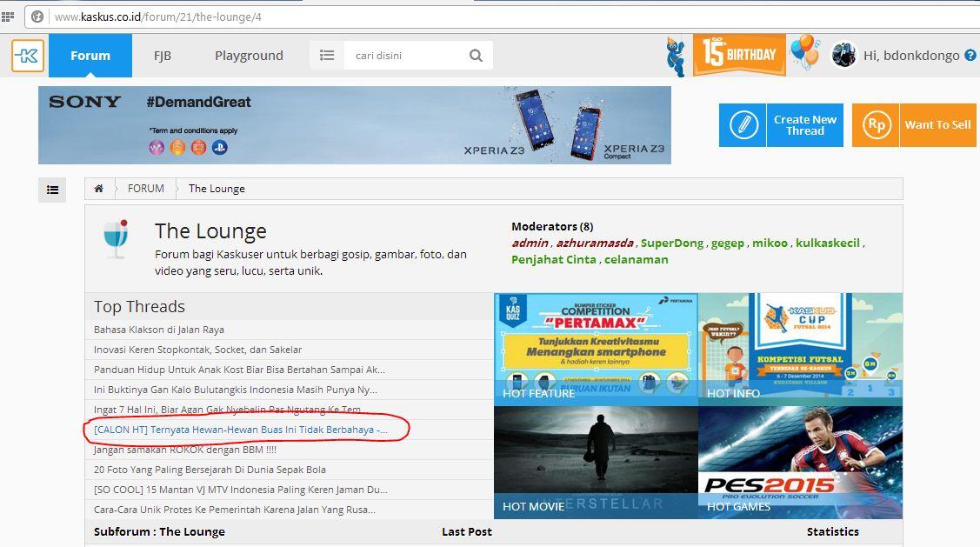
Task: Open thread 'Bahasa Klakson di Jalan Raya'
Action: (159, 330)
